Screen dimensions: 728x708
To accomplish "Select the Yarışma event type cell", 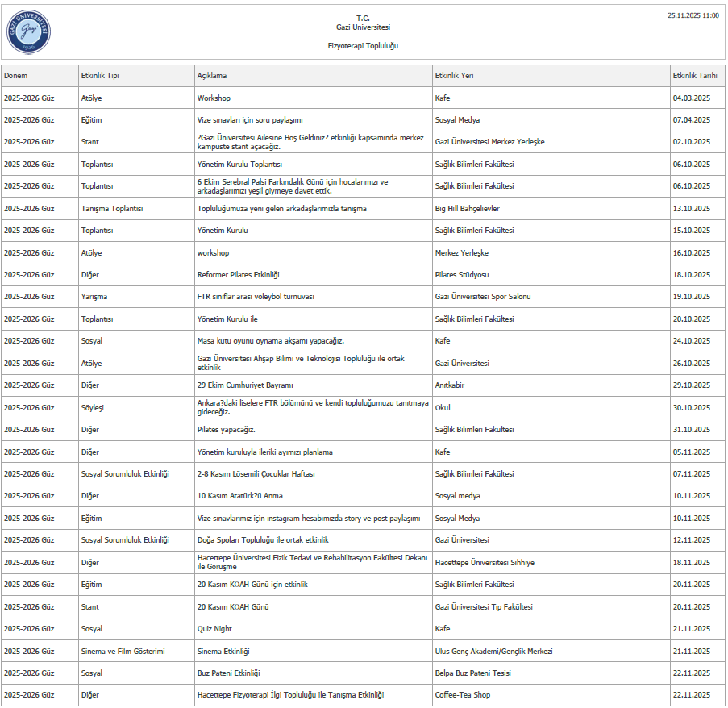I will point(94,297).
